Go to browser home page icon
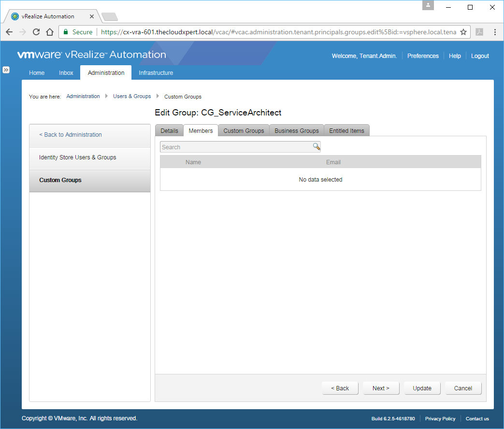The height and width of the screenshot is (429, 504). pyautogui.click(x=49, y=32)
